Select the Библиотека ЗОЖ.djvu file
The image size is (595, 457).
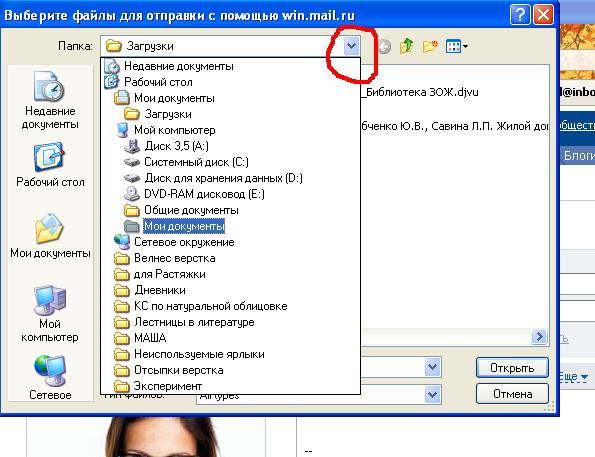coord(419,92)
